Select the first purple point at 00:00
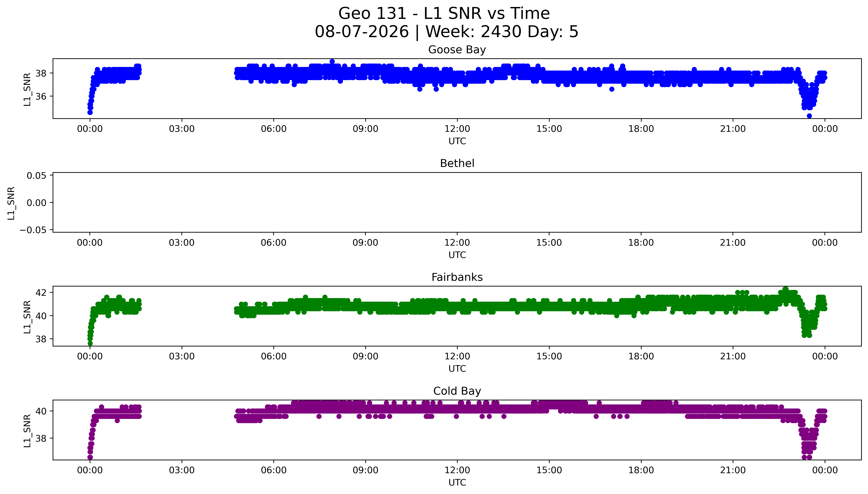 point(90,457)
